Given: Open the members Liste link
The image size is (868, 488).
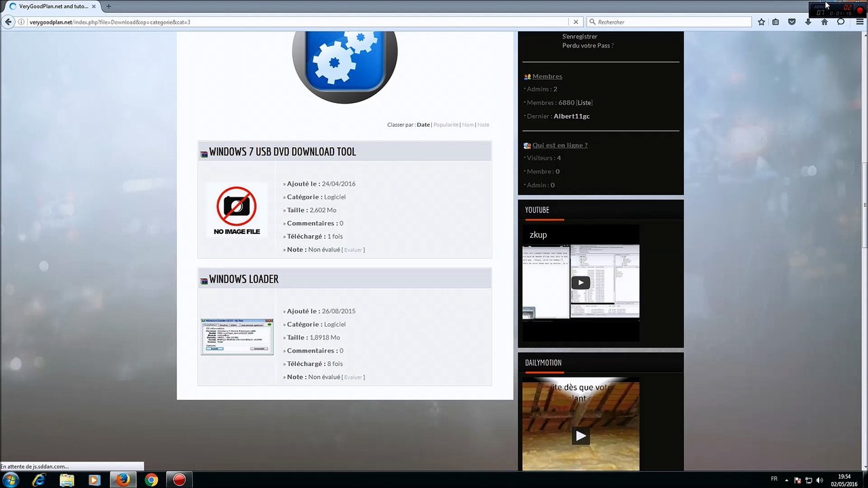Looking at the screenshot, I should tap(584, 103).
